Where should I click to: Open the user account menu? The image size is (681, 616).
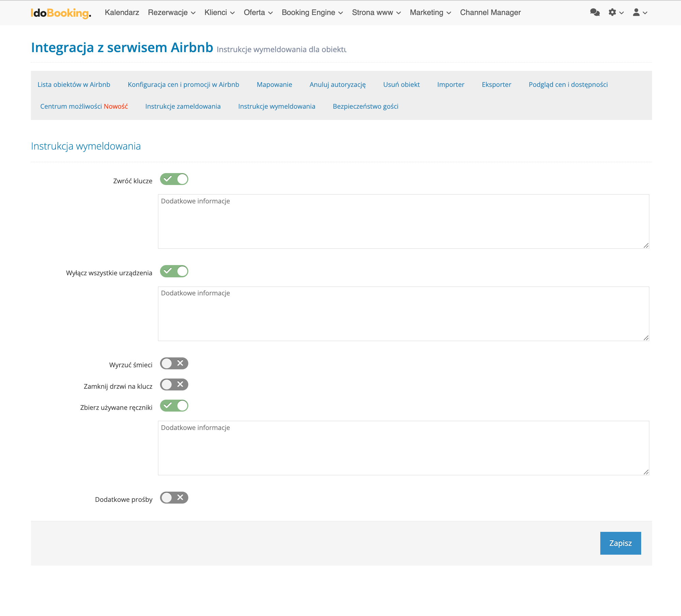click(639, 13)
